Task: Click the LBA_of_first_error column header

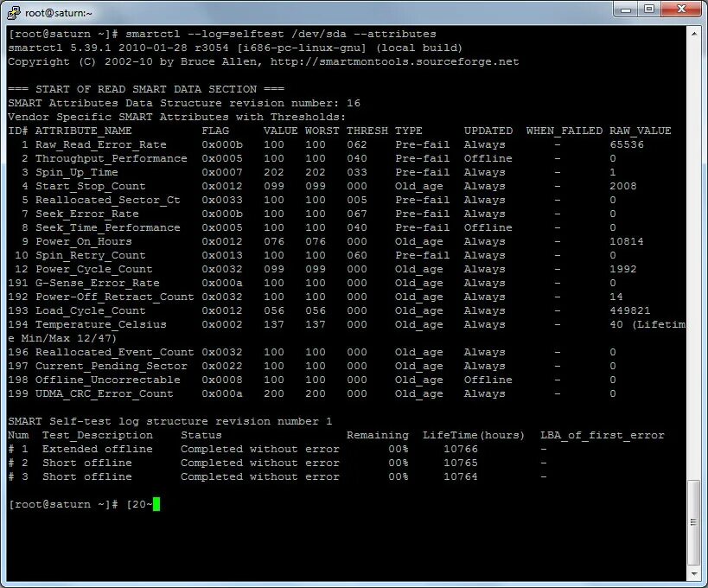Action: point(603,435)
